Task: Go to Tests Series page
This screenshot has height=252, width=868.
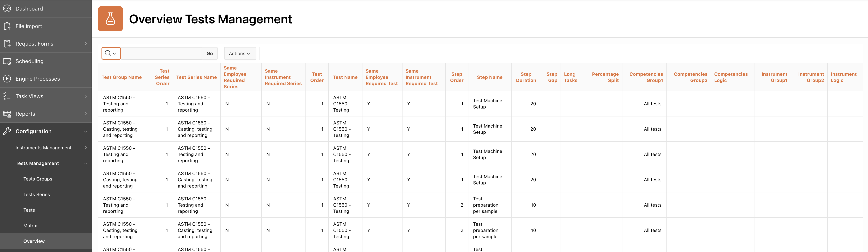Action: coord(36,194)
